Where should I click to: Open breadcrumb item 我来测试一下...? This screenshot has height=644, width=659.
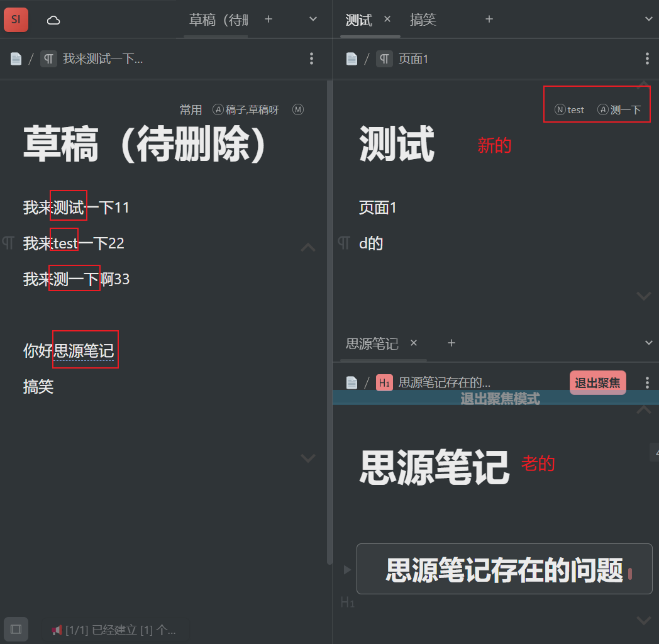point(102,59)
